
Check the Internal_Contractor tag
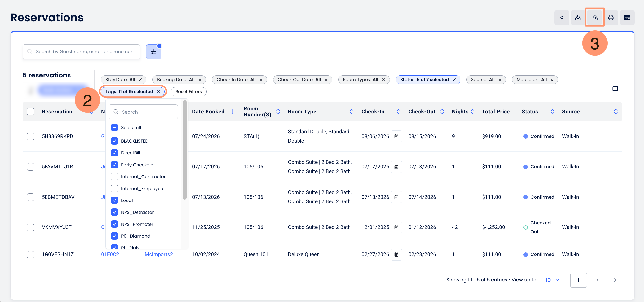tap(114, 177)
